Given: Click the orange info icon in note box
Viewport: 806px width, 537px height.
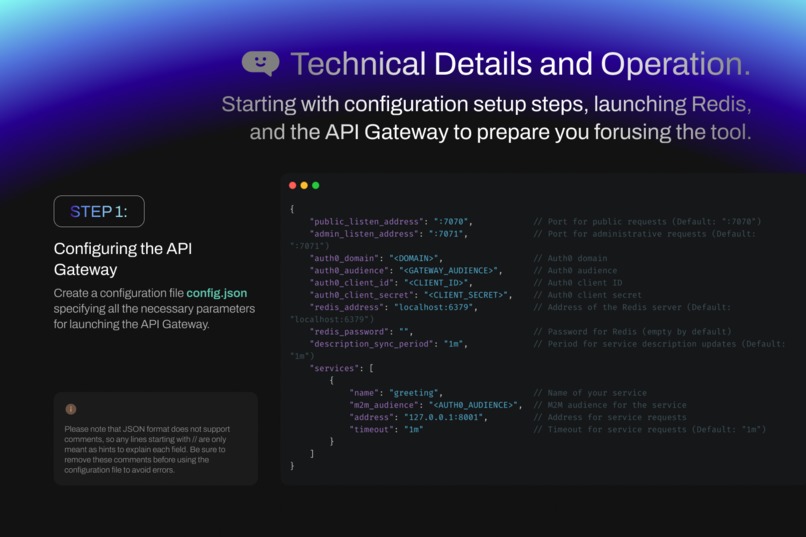Looking at the screenshot, I should pyautogui.click(x=71, y=409).
